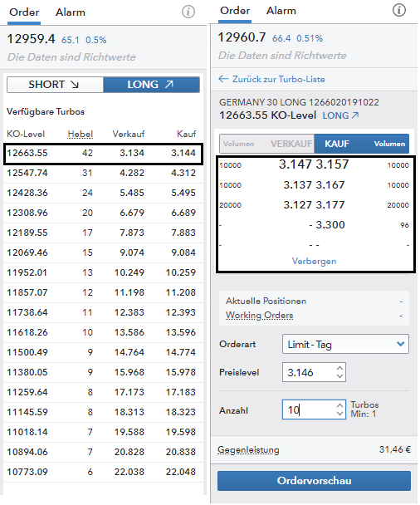The height and width of the screenshot is (505, 420).
Task: Select turbo with KO-Level 11018.14
Action: (103, 433)
